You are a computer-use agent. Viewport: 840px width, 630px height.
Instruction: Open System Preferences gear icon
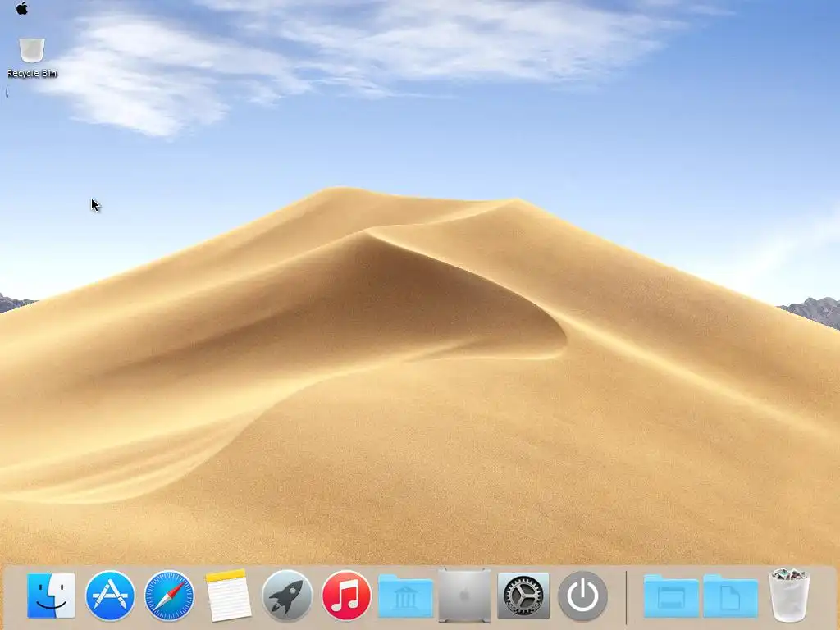pos(523,596)
